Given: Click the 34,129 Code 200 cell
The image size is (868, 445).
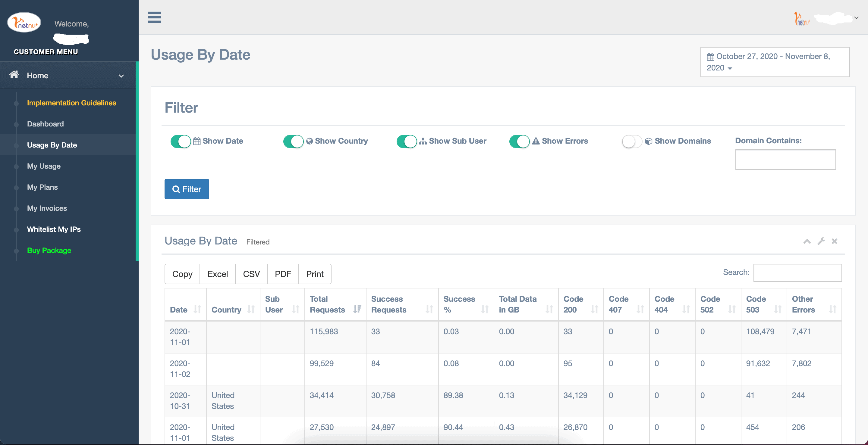Looking at the screenshot, I should 581,401.
